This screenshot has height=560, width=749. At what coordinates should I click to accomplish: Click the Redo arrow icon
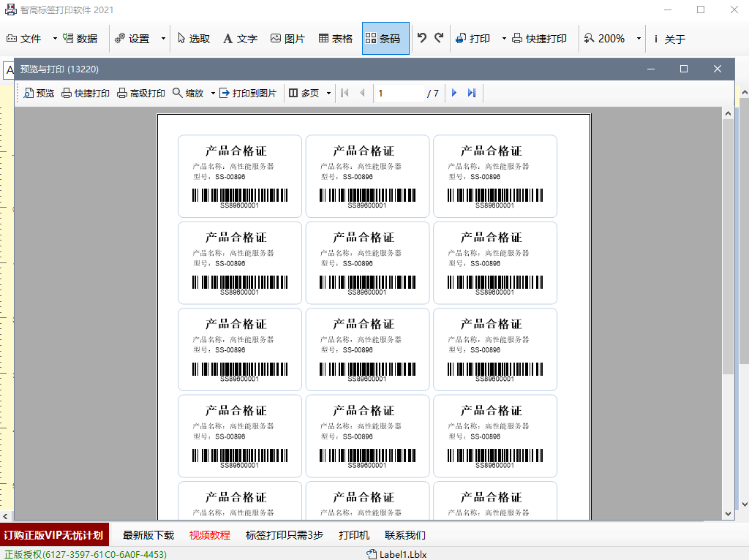[x=439, y=38]
